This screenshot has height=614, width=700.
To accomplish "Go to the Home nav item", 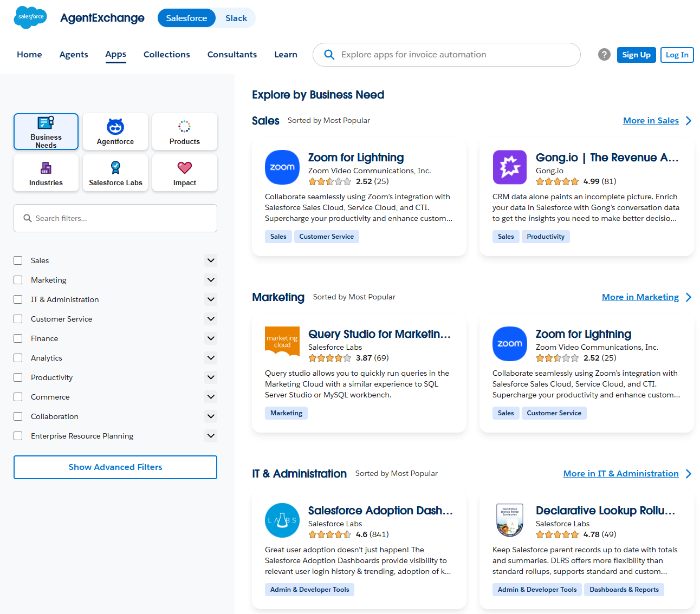I will [x=29, y=55].
